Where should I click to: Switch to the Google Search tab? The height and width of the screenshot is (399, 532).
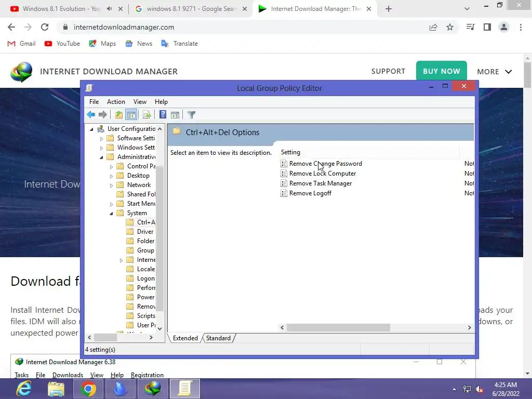pos(191,9)
